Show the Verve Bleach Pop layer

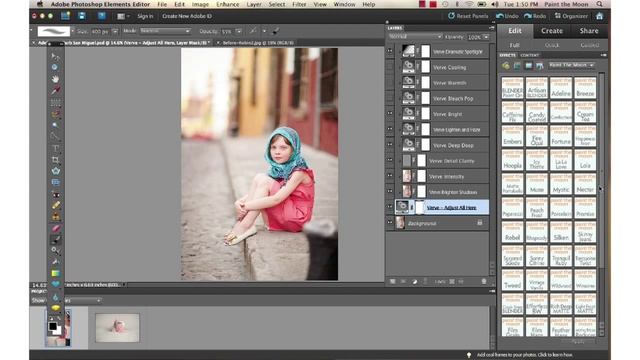click(x=390, y=98)
